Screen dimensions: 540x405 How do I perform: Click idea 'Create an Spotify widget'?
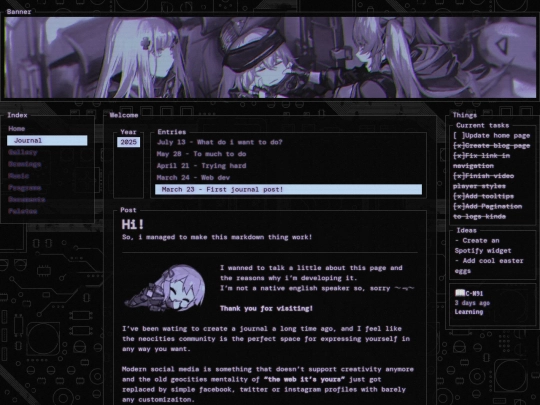pyautogui.click(x=483, y=246)
